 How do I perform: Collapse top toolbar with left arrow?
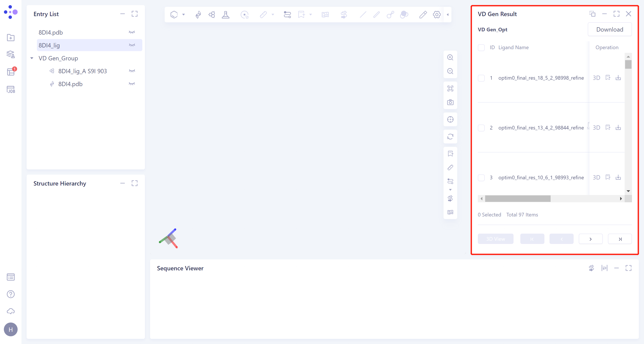tap(448, 15)
